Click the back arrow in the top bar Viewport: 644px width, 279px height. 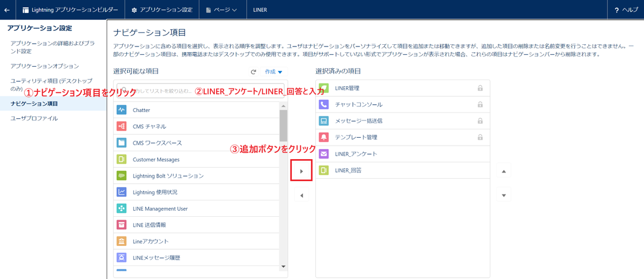tap(7, 10)
